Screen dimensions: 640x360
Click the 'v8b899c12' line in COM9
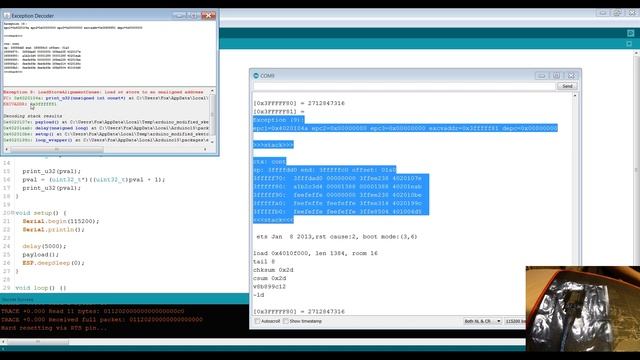pos(269,287)
